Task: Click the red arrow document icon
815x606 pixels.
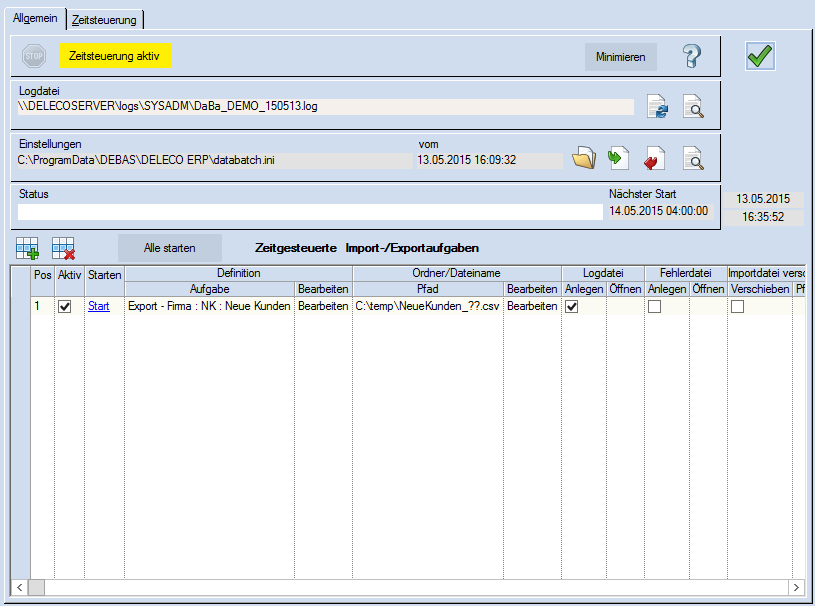Action: (655, 158)
